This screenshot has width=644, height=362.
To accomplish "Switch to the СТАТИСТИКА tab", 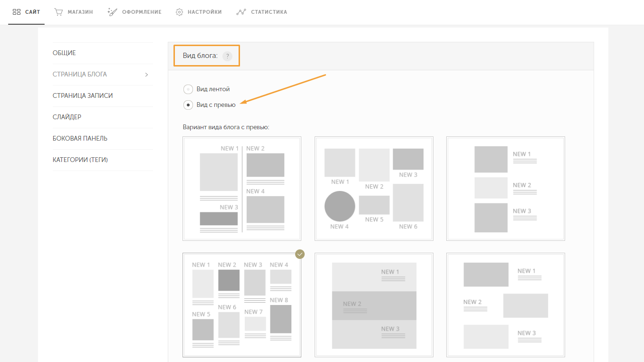I will (262, 12).
